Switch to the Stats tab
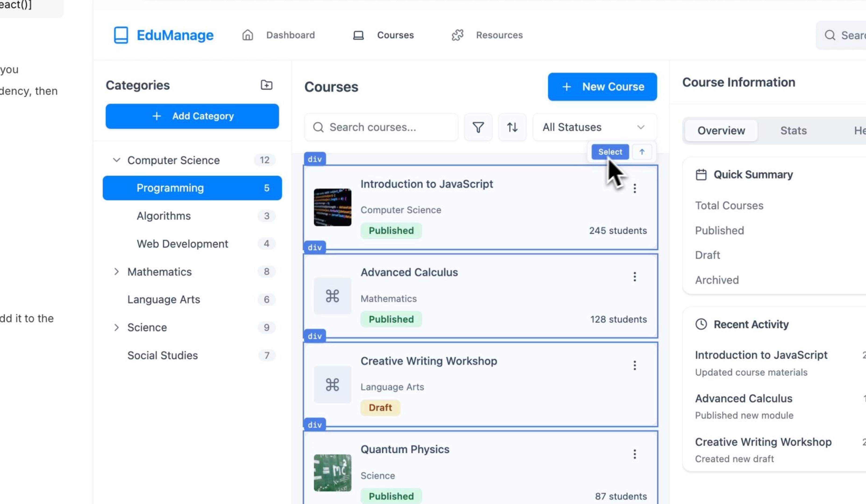This screenshot has height=504, width=866. coord(793,130)
